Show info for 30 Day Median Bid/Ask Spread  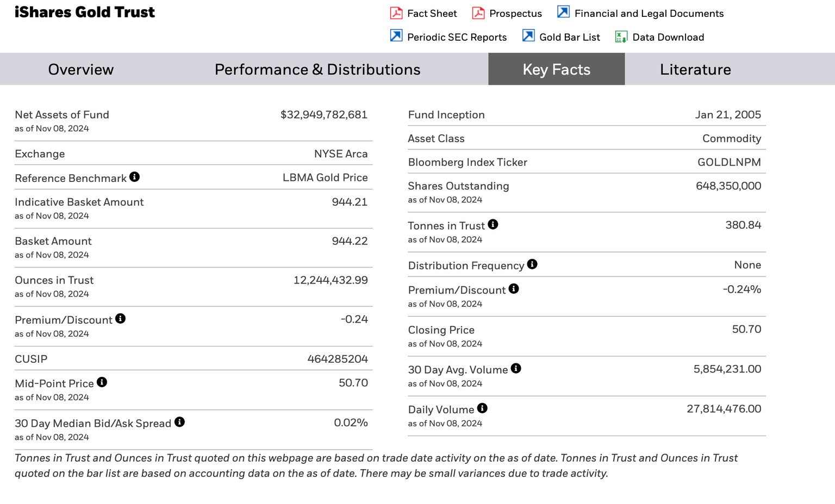point(179,422)
